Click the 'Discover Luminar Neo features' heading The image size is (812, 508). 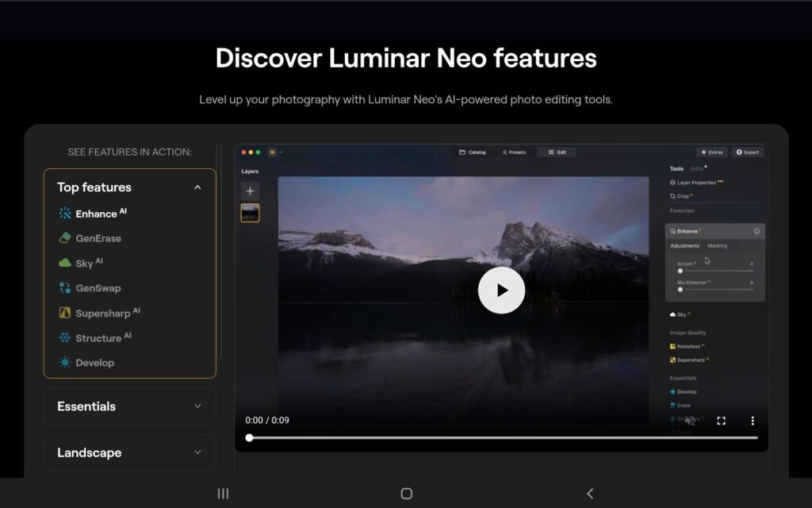[x=406, y=58]
